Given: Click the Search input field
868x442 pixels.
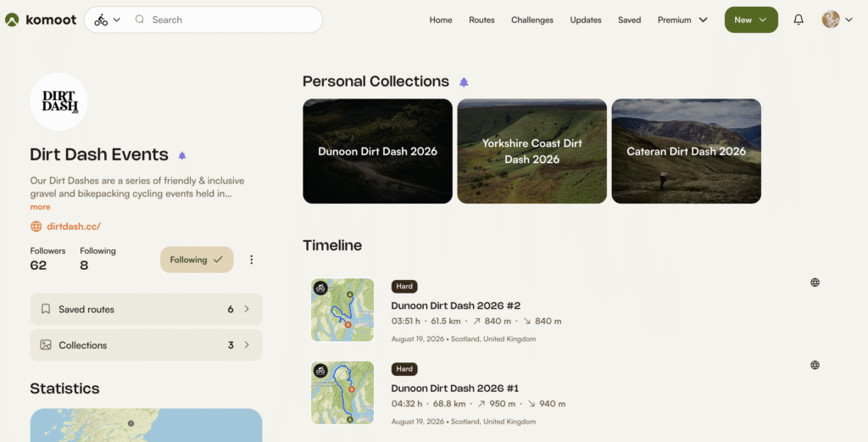Looking at the screenshot, I should (x=227, y=20).
